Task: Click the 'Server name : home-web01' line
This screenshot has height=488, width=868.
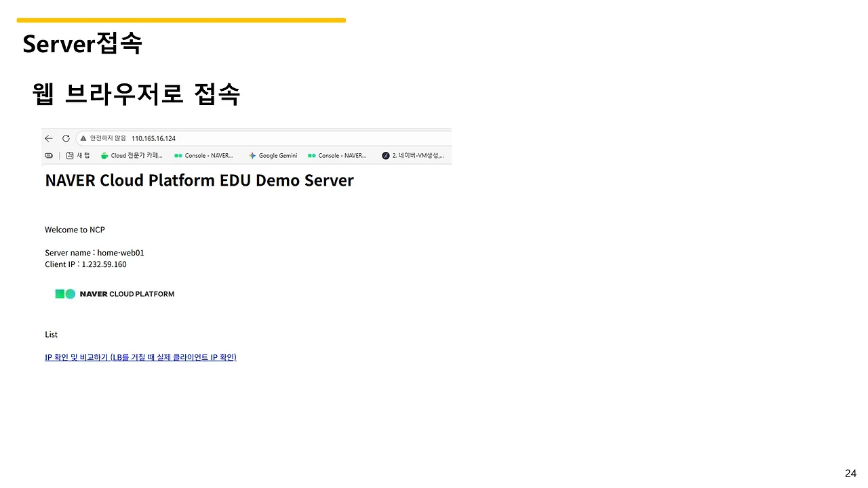Action: [x=94, y=253]
